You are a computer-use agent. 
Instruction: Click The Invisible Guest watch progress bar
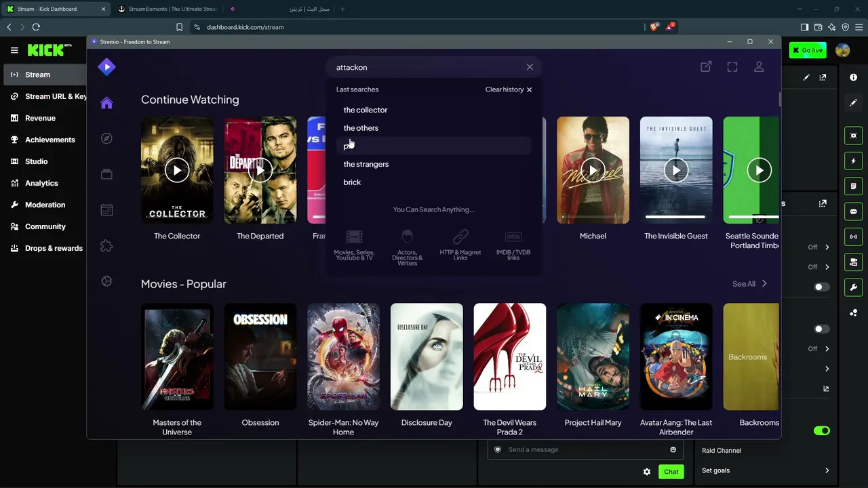tap(675, 217)
